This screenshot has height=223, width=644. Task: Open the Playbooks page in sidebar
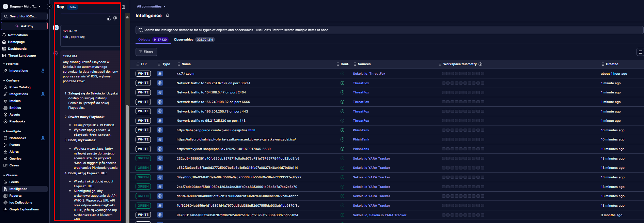click(17, 121)
